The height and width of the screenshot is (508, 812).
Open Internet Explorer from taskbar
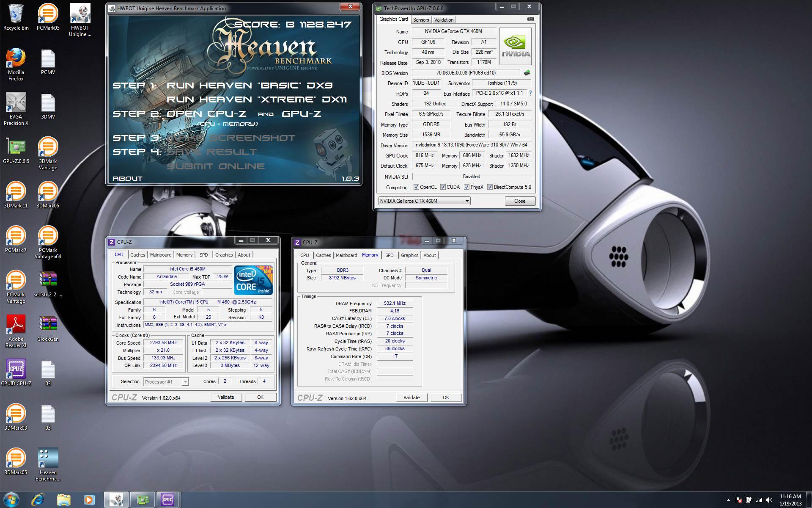[38, 500]
